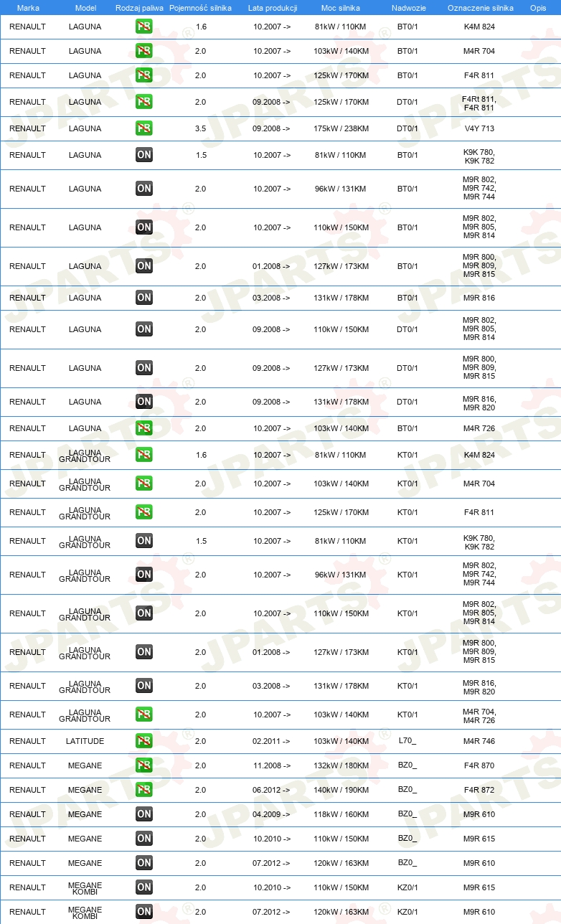This screenshot has width=561, height=924.
Task: Click the 'M4R 704, M4R 726' engine code cell
Action: pos(479,716)
